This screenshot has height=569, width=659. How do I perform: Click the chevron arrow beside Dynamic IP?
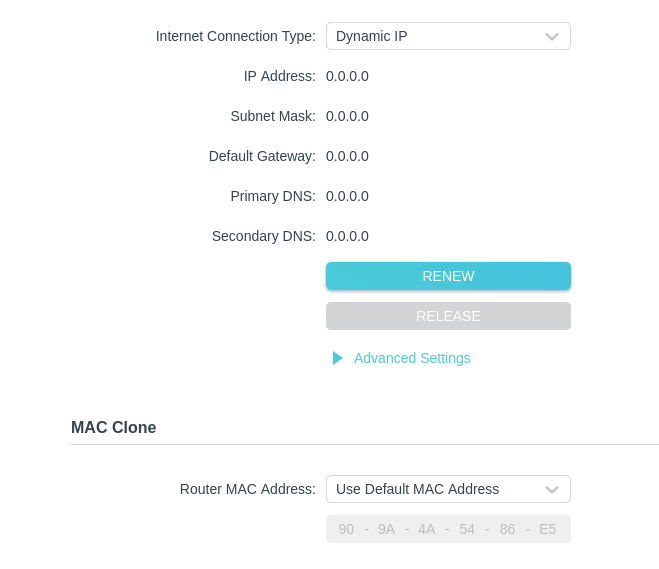(551, 37)
